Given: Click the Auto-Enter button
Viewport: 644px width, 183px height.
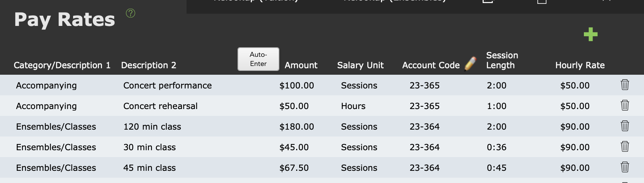Looking at the screenshot, I should pyautogui.click(x=258, y=59).
